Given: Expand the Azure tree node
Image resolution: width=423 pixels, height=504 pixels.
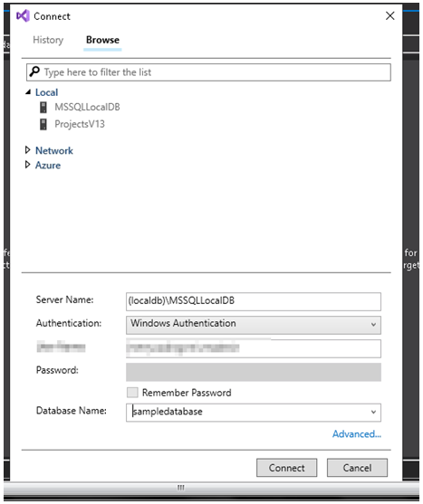Looking at the screenshot, I should pyautogui.click(x=28, y=165).
